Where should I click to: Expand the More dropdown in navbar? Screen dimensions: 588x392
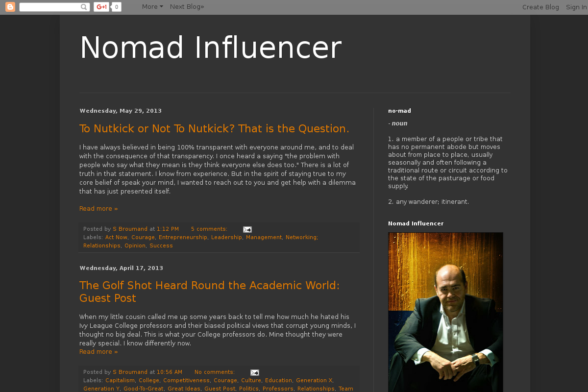coord(152,7)
